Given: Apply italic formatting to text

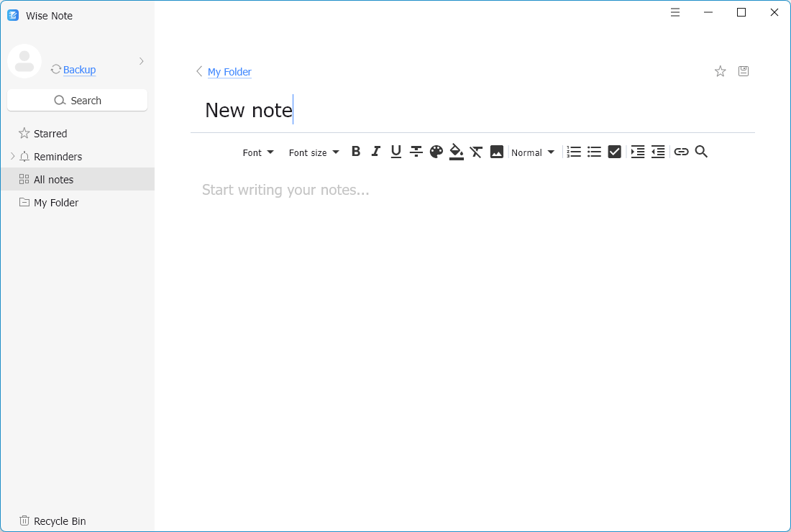Looking at the screenshot, I should point(375,152).
